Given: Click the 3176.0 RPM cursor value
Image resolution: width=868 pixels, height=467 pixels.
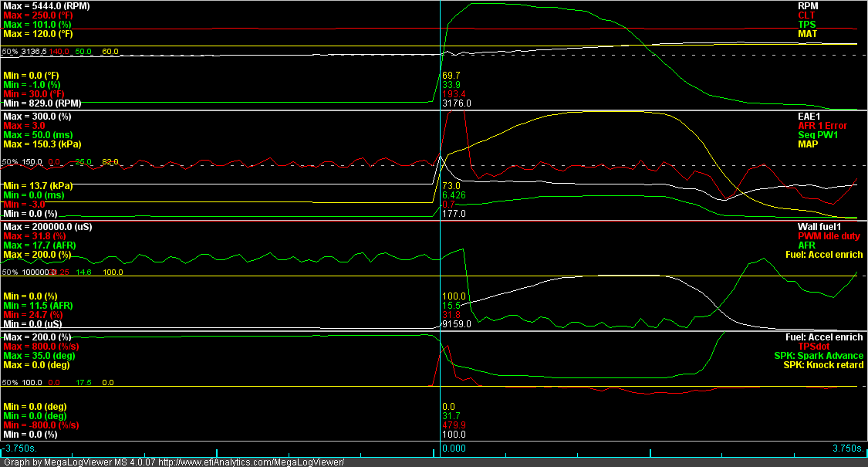Looking at the screenshot, I should coord(457,102).
